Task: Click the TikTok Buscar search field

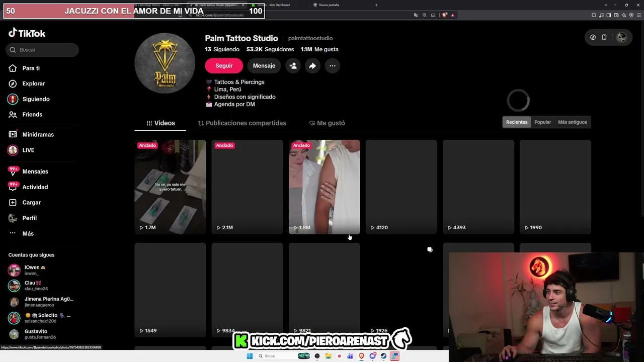Action: 42,50
